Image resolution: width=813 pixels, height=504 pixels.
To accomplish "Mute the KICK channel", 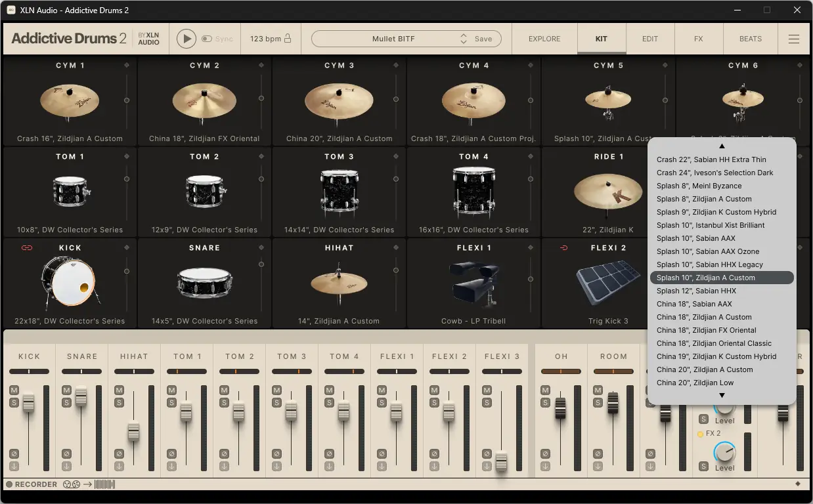I will click(14, 390).
